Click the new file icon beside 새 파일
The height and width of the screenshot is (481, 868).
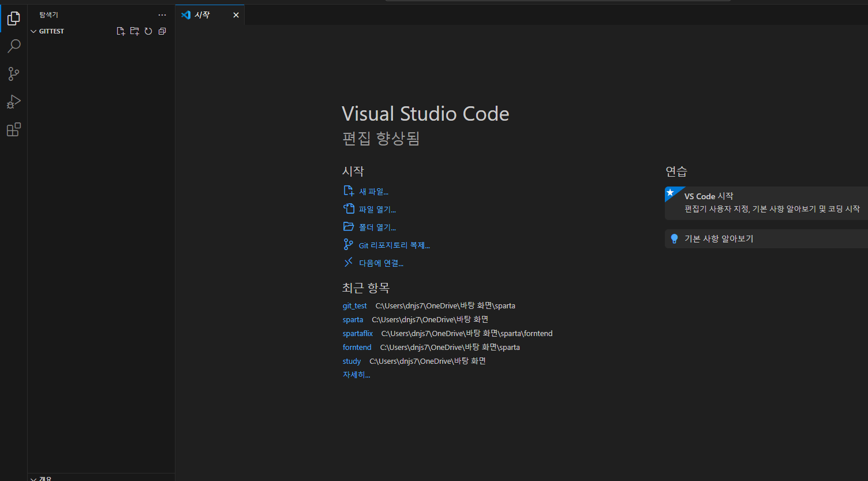coord(349,191)
